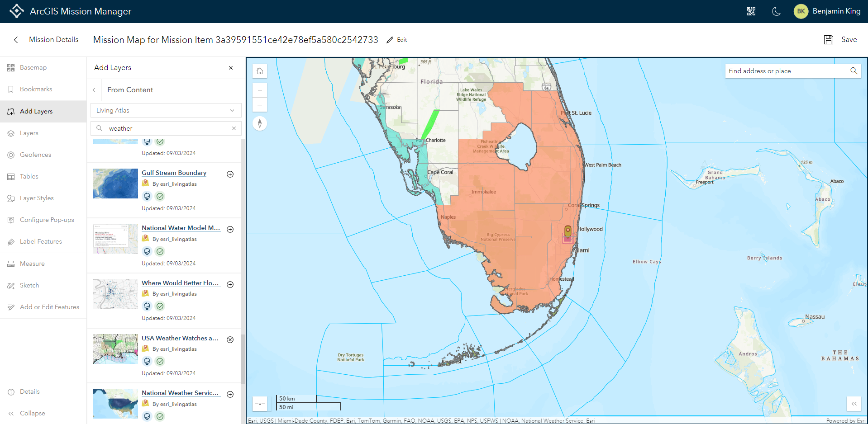868x424 pixels.
Task: Collapse the panel using the bottom-right chevron
Action: (854, 404)
